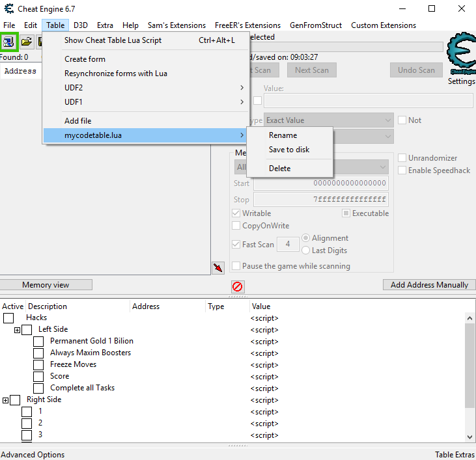This screenshot has width=476, height=460.
Task: Open the Memory view button
Action: (x=46, y=285)
